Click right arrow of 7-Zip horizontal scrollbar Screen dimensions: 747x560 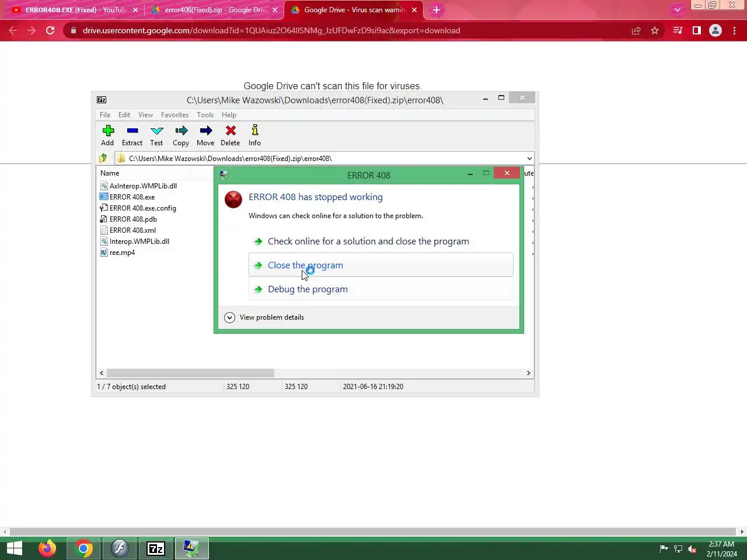pos(529,373)
